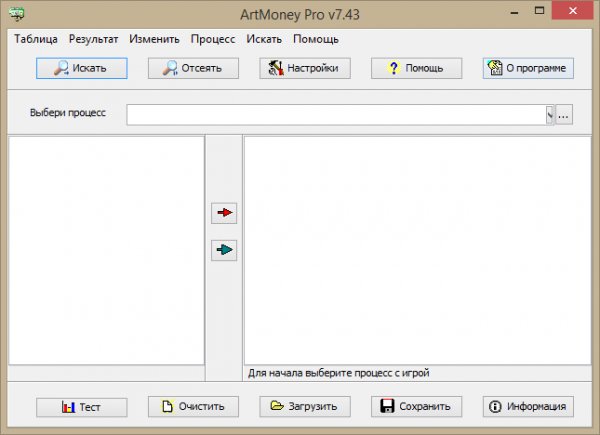Click the Тест button with chart icon

tap(82, 407)
